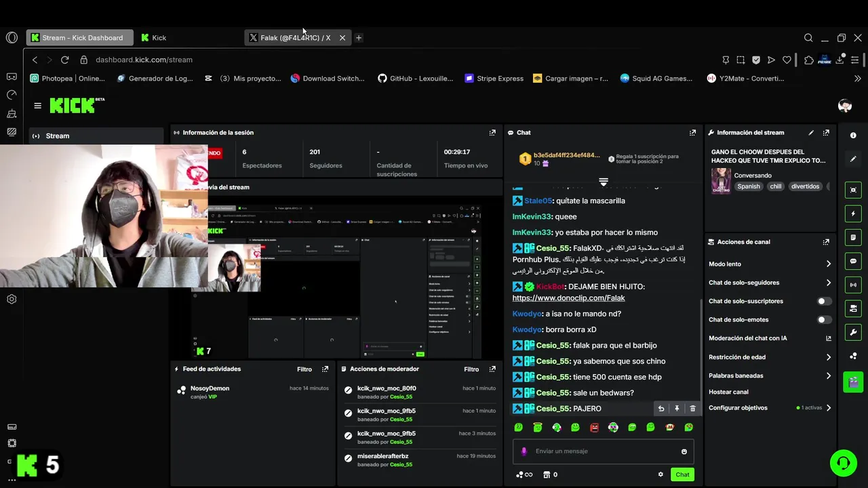Open the emoji picker in message box

[684, 451]
